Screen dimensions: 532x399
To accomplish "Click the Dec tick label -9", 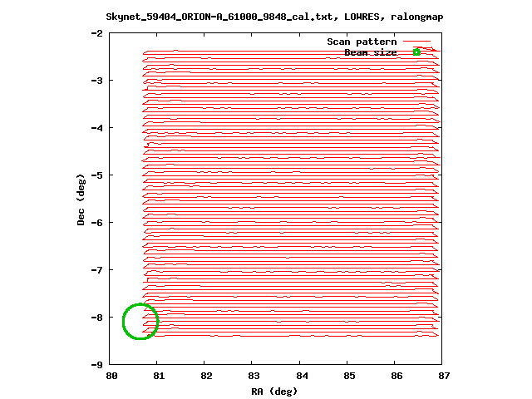I will (x=96, y=365).
